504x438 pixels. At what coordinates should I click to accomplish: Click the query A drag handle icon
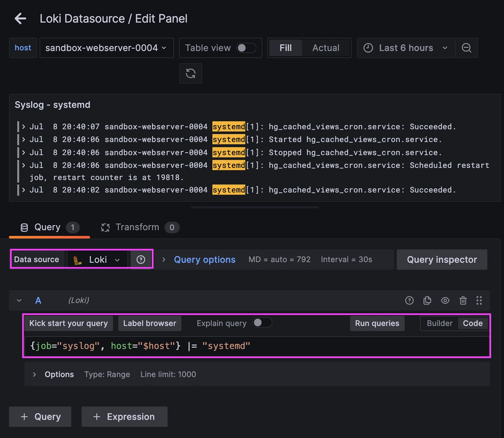479,300
